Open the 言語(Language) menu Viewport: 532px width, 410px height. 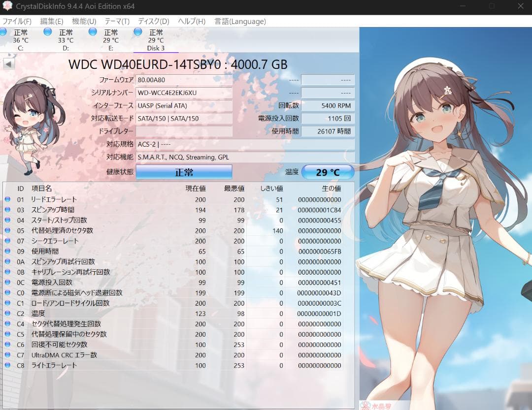[x=240, y=21]
